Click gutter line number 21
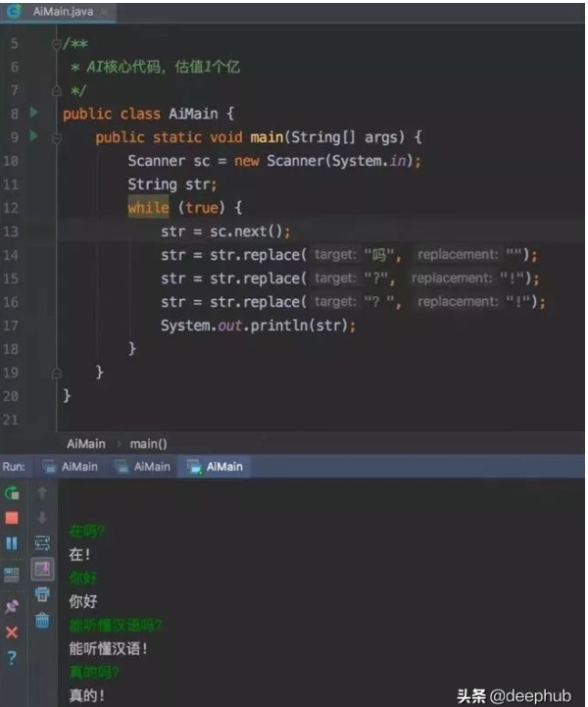Screen dimensions: 588x707 11,420
